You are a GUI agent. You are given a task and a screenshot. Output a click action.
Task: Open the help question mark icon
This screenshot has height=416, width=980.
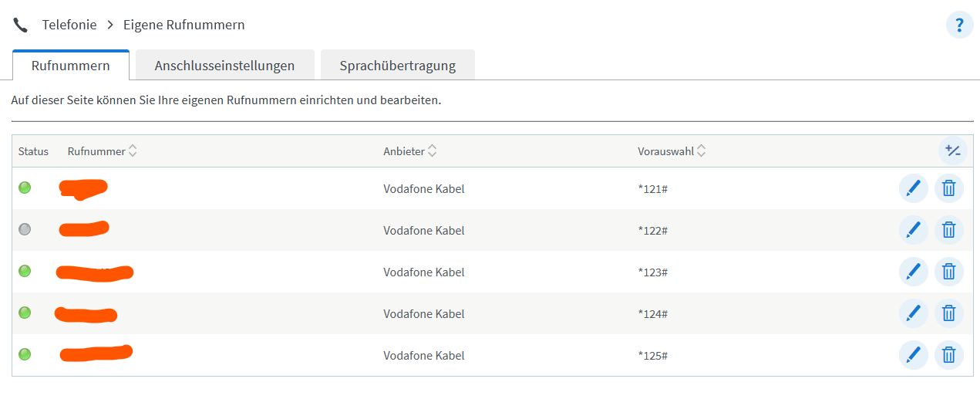click(959, 25)
